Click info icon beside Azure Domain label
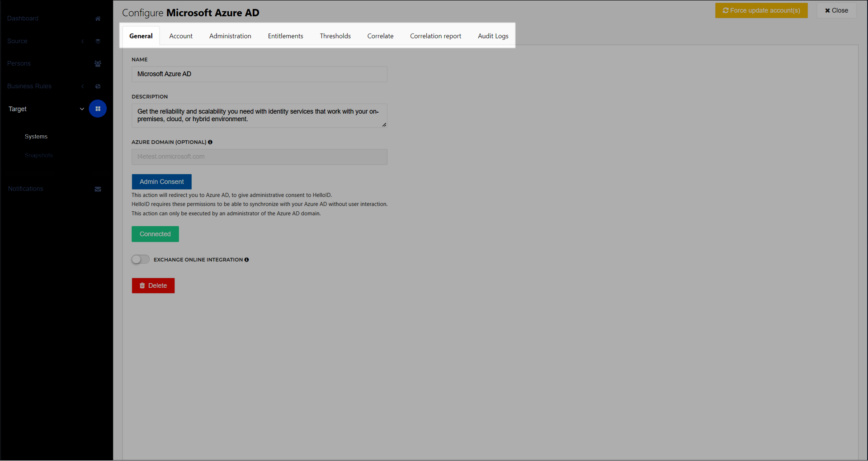Image resolution: width=868 pixels, height=461 pixels. [210, 142]
